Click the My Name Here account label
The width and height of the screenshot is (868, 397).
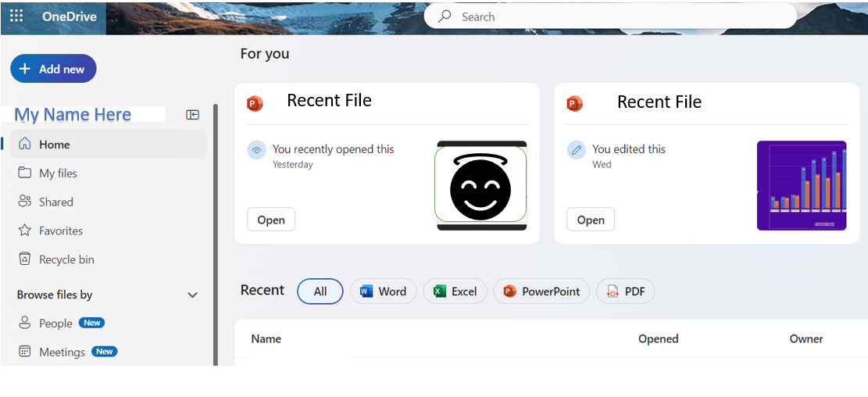click(73, 115)
